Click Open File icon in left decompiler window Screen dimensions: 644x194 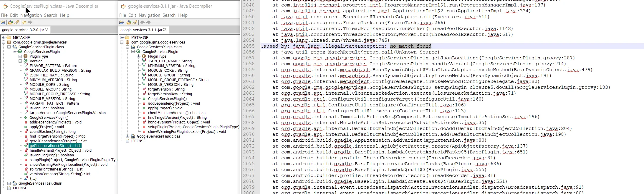[x=3, y=23]
